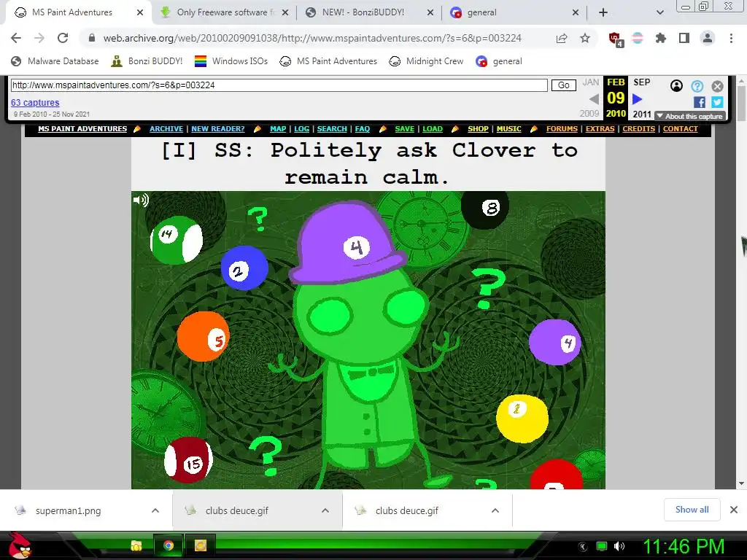The height and width of the screenshot is (560, 747).
Task: Click the Wayback Machine URL field
Action: click(279, 85)
